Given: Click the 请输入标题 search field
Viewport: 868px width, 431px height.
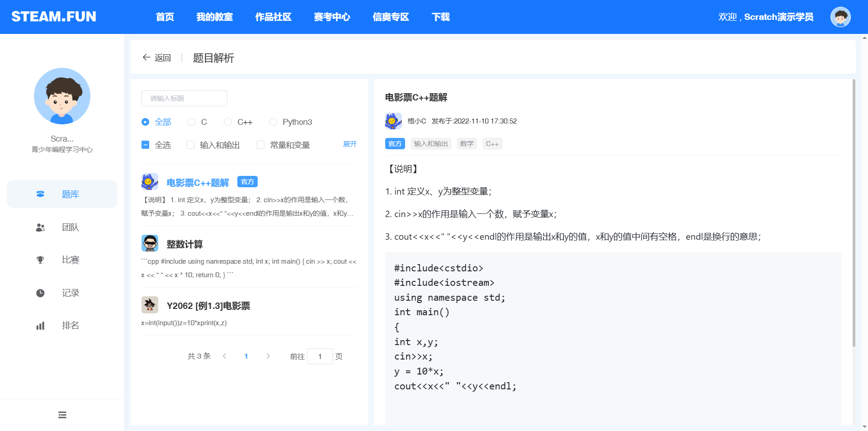Looking at the screenshot, I should (184, 99).
